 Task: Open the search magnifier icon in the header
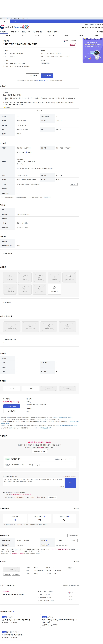99,28
